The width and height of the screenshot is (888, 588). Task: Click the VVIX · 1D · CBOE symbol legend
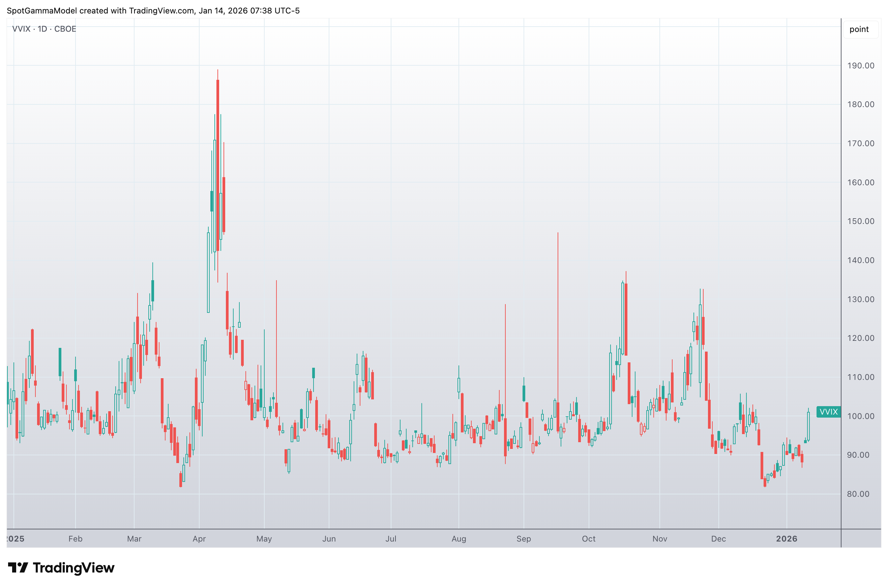tap(44, 29)
